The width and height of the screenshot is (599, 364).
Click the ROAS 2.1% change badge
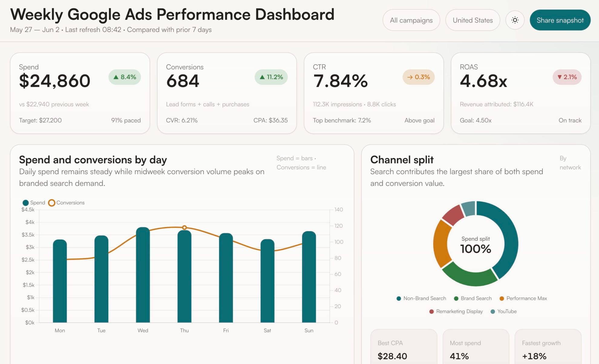[567, 77]
